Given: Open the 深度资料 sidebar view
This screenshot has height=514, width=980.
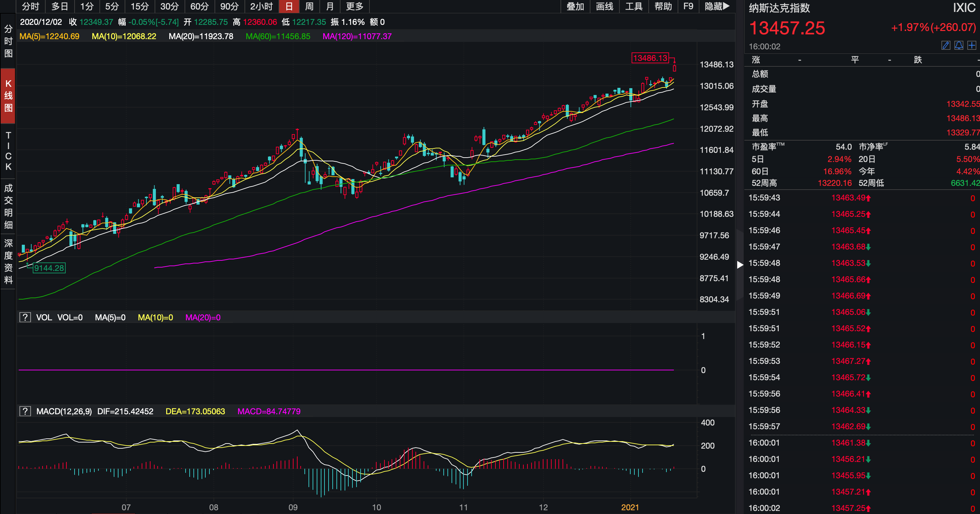Looking at the screenshot, I should coord(8,261).
